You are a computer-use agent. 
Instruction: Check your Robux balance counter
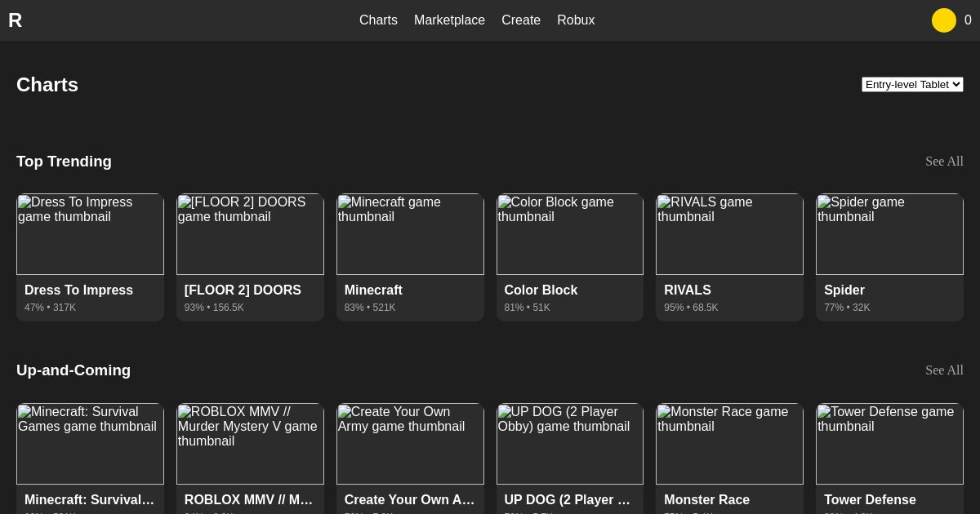click(969, 20)
